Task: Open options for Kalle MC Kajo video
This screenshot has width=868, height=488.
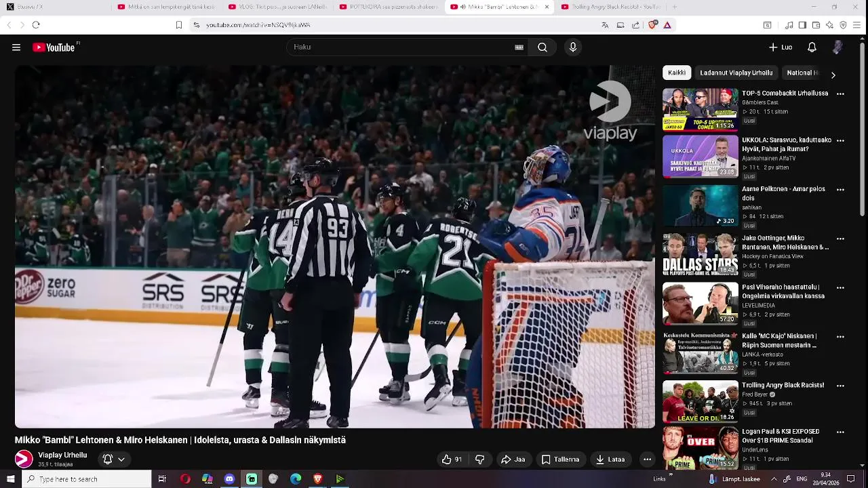Action: pos(840,336)
